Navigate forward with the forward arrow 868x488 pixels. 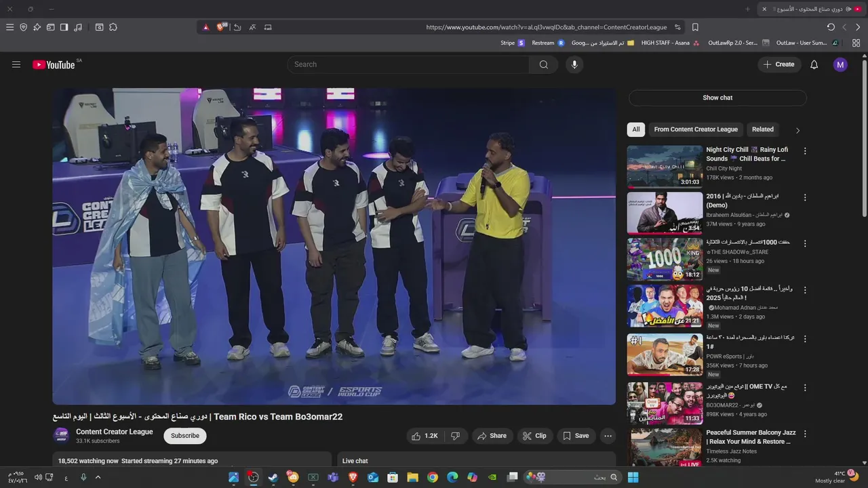[858, 27]
